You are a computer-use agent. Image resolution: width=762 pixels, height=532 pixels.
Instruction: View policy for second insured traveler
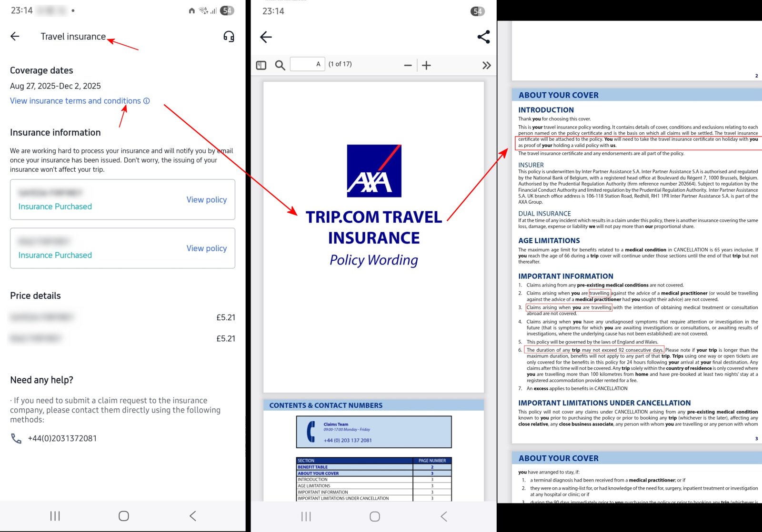(x=206, y=248)
